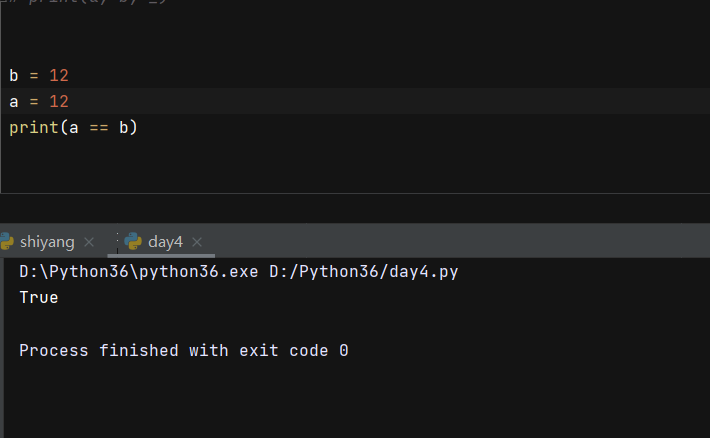Viewport: 710px width, 438px height.
Task: Click the number 12 assigned to b
Action: click(58, 76)
